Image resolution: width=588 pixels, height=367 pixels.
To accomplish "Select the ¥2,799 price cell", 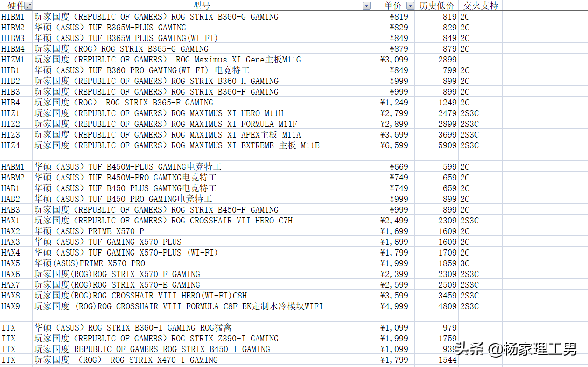I will coord(393,113).
